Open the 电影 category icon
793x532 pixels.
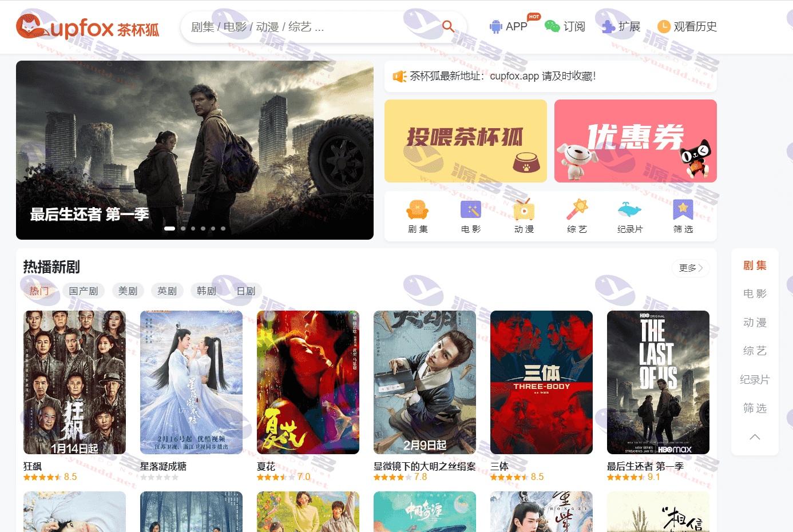(471, 210)
